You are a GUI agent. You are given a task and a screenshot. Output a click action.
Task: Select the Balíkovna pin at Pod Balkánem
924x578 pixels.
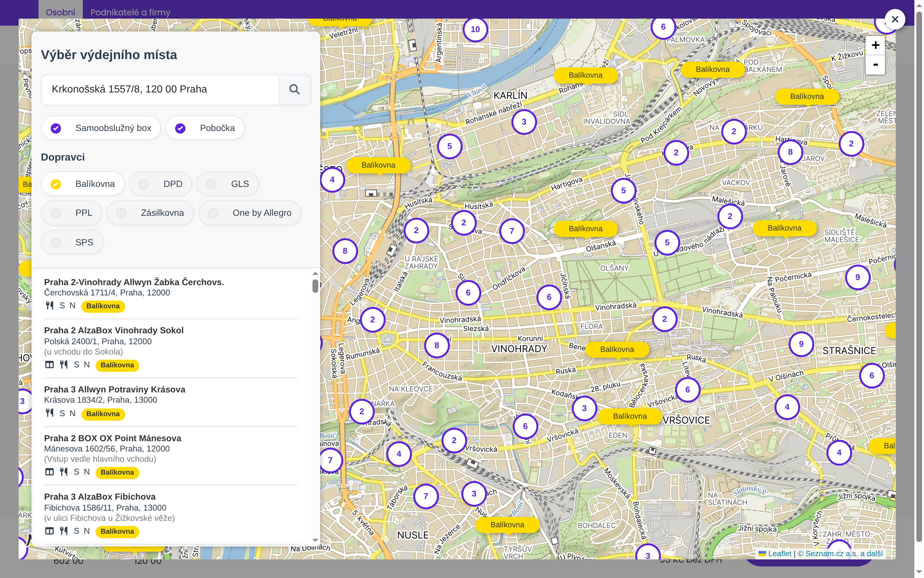[713, 70]
